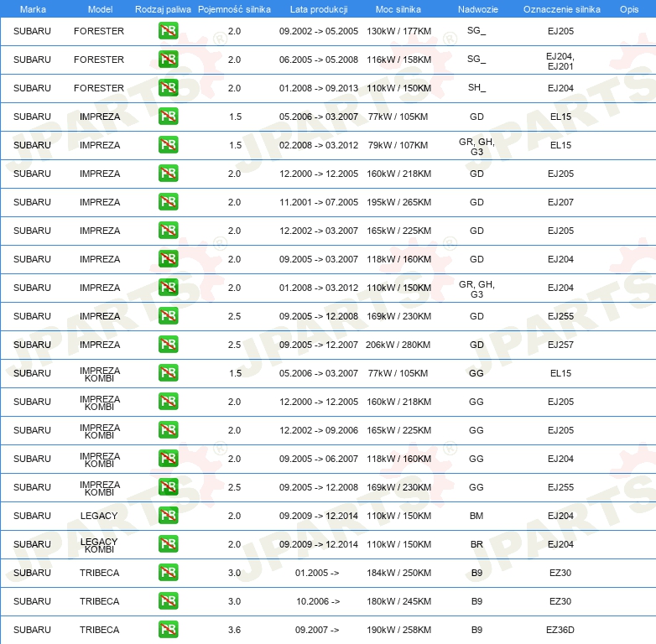Click production years 01.2008 -> 09.2013
656x644 pixels.
point(319,88)
